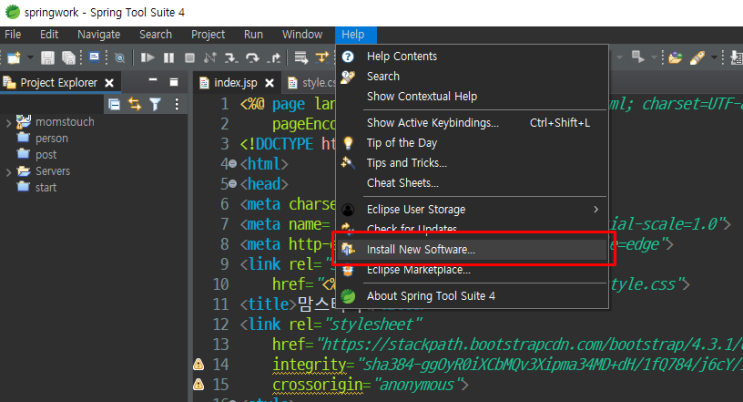The image size is (743, 402).
Task: Open the Search menu in menu bar
Action: point(155,35)
